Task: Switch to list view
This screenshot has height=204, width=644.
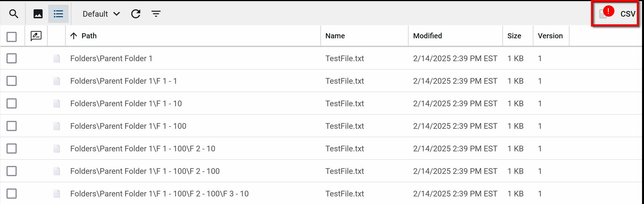Action: tap(58, 14)
